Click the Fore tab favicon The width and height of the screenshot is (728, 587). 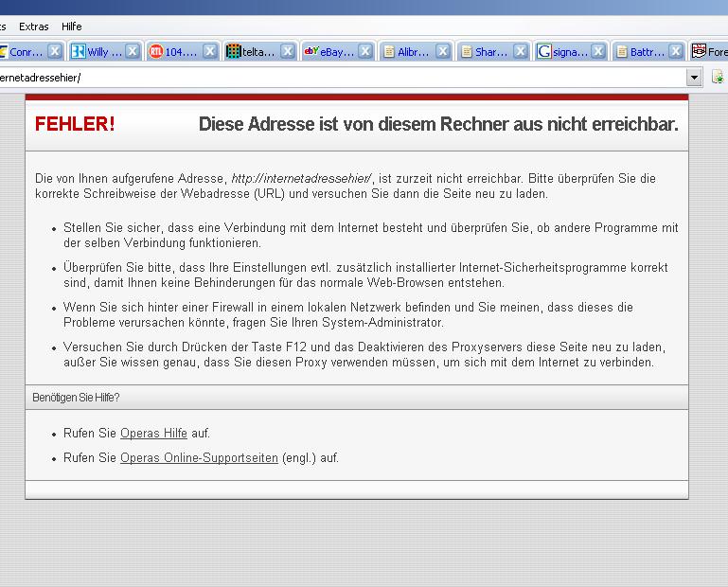click(x=699, y=50)
